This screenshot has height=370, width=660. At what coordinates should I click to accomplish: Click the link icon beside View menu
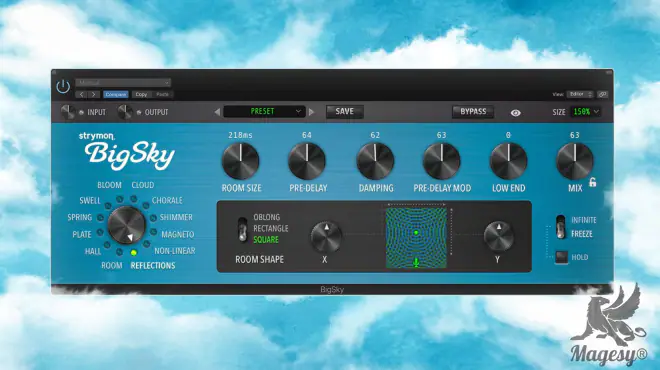coord(602,94)
